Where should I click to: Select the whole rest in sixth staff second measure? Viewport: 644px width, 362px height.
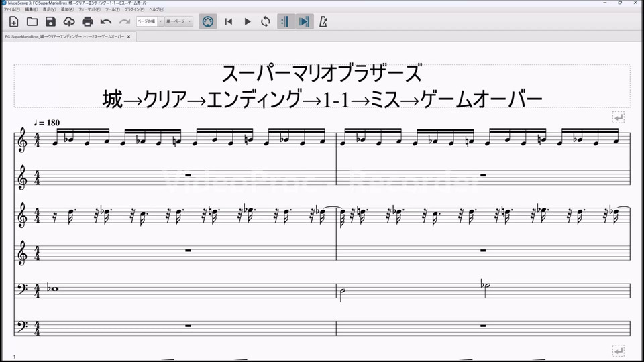483,326
